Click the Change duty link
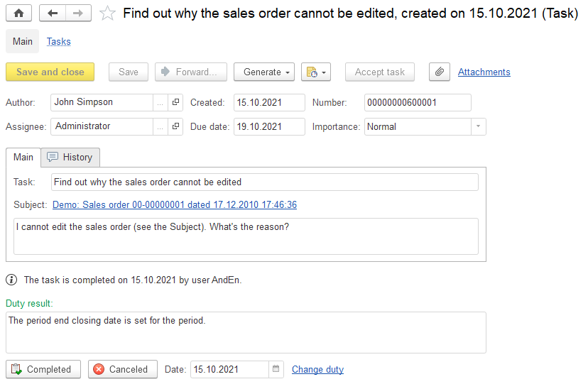The image size is (588, 384). [x=317, y=369]
